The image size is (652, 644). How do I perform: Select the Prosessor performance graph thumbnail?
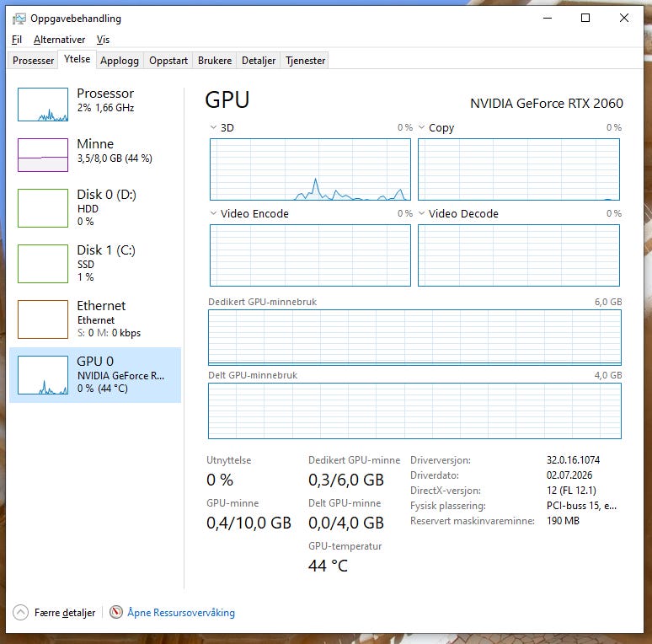point(43,105)
